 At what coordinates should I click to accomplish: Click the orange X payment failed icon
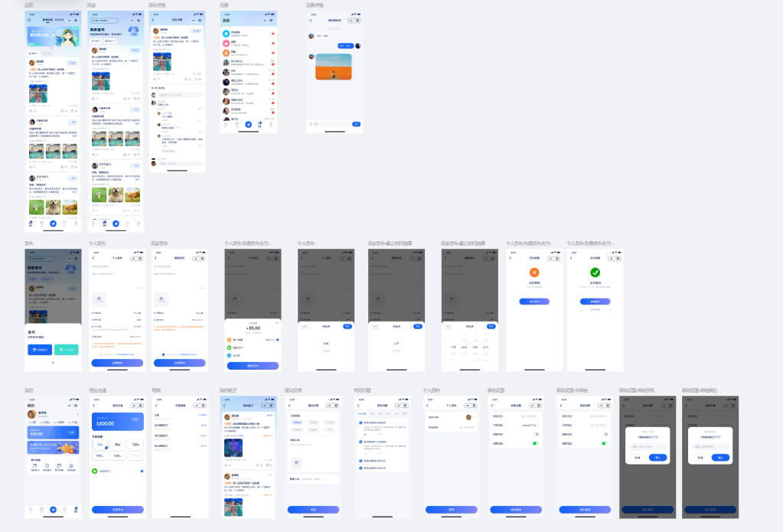coord(534,273)
